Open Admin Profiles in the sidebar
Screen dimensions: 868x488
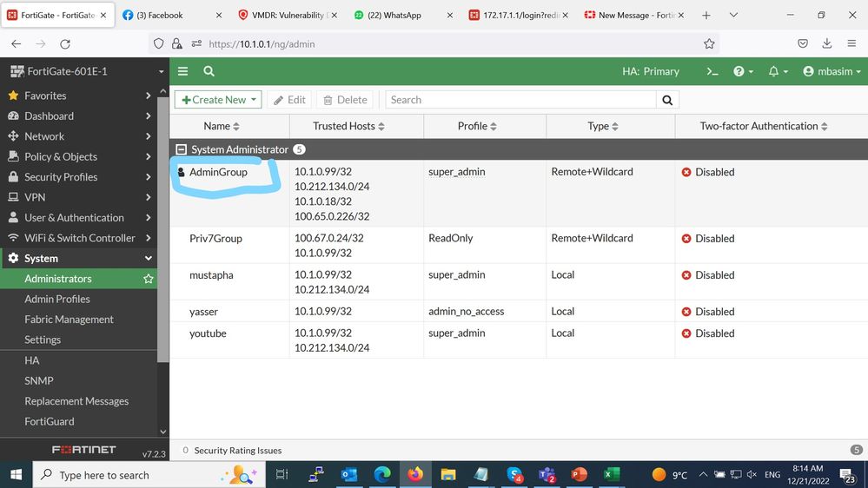pos(57,299)
